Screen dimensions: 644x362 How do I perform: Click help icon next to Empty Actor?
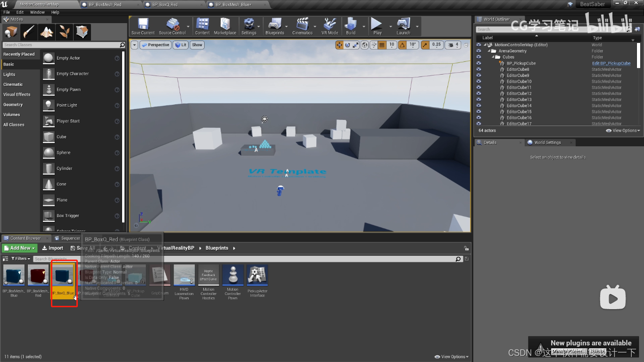pos(117,58)
